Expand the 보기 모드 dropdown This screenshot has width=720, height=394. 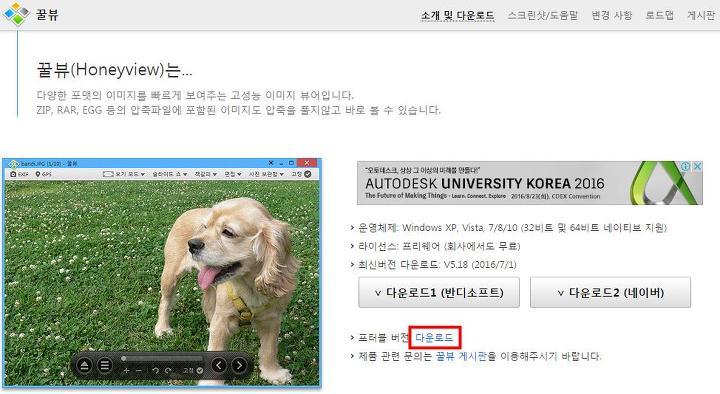tap(124, 174)
